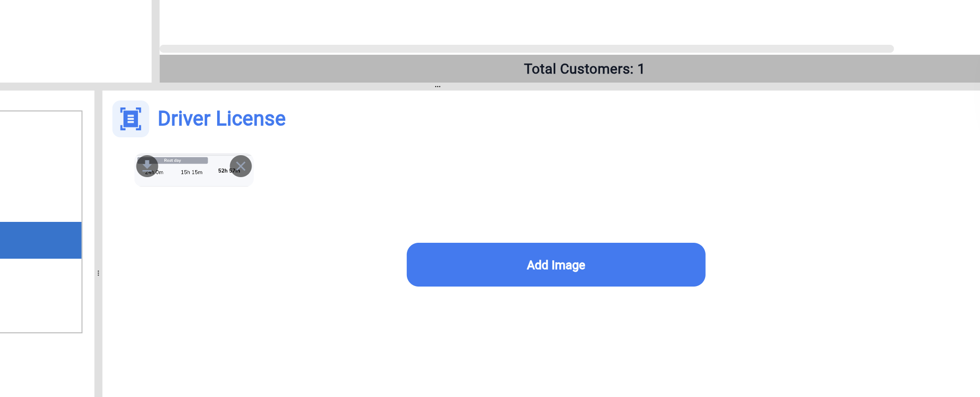Grab the horizontal splitter three-dot handle
The image size is (980, 397).
[x=437, y=87]
